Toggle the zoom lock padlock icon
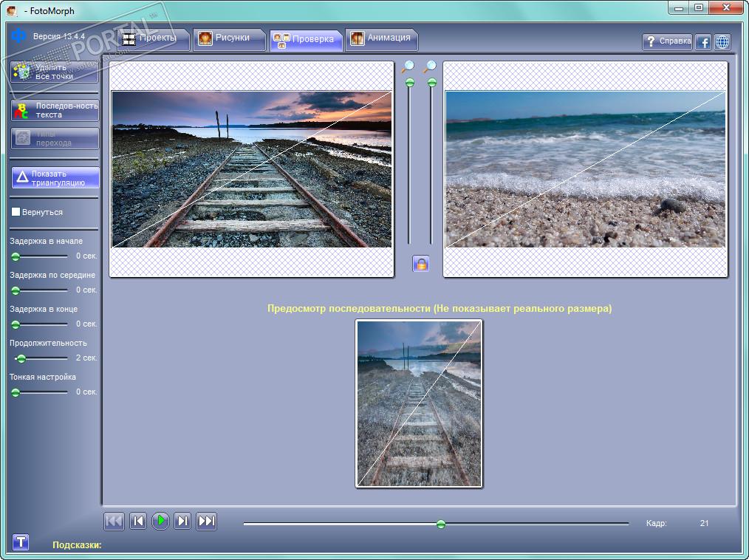The image size is (749, 560). pos(421,263)
